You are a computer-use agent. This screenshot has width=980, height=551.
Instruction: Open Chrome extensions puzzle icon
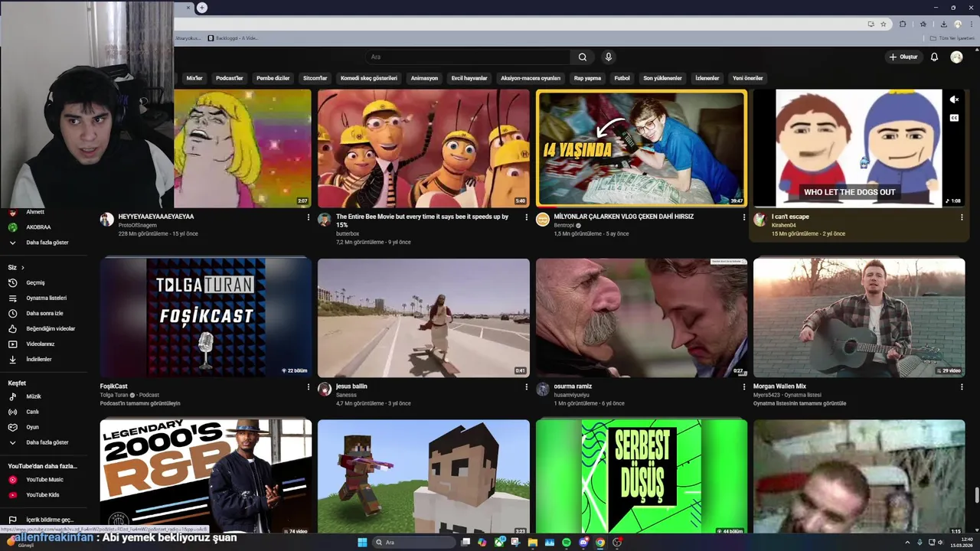pos(903,24)
